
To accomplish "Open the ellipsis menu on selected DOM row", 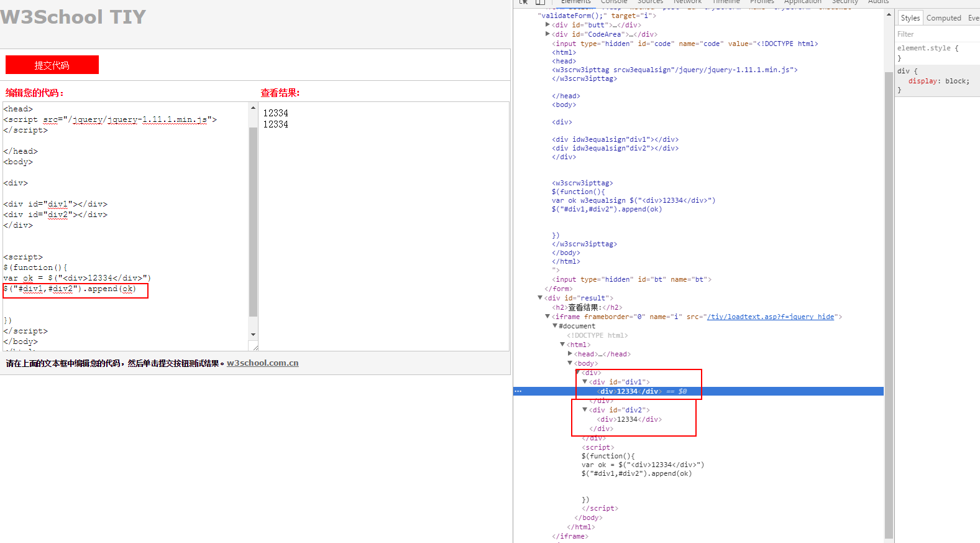I will point(518,391).
